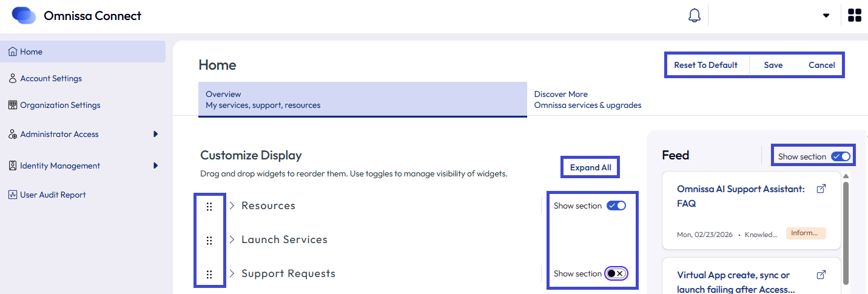The image size is (868, 294).
Task: Open the apps grid launcher icon
Action: (x=855, y=16)
